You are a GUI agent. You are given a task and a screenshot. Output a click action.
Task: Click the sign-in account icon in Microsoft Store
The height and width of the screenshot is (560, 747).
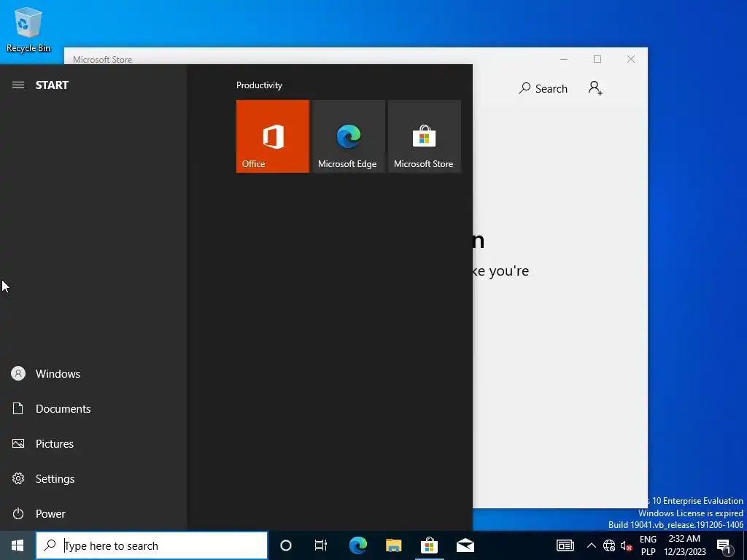point(595,88)
